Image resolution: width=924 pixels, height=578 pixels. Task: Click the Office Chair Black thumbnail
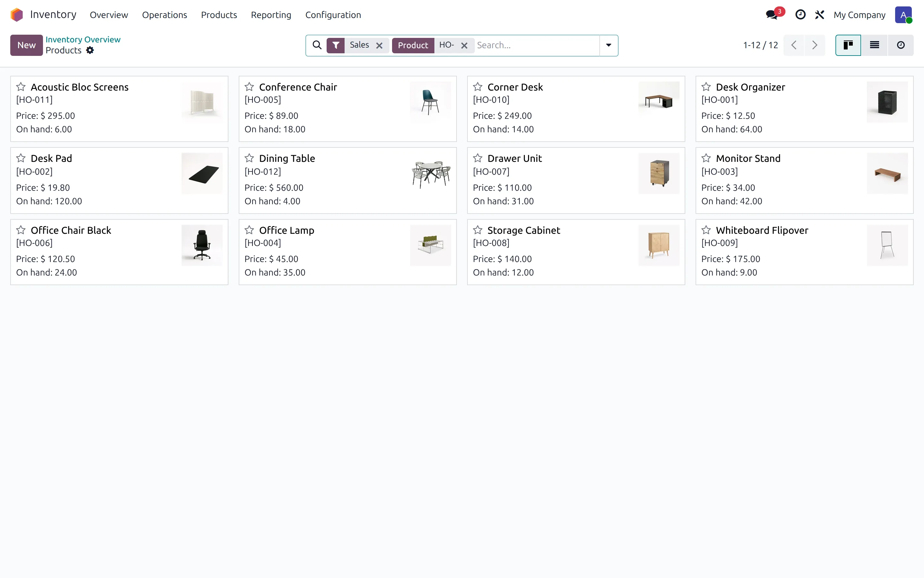(202, 245)
